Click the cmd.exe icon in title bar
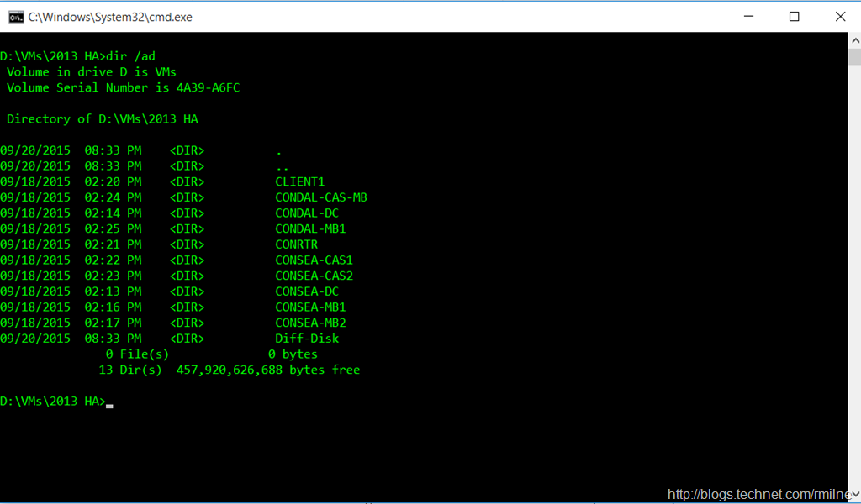The width and height of the screenshot is (861, 504). tap(14, 17)
